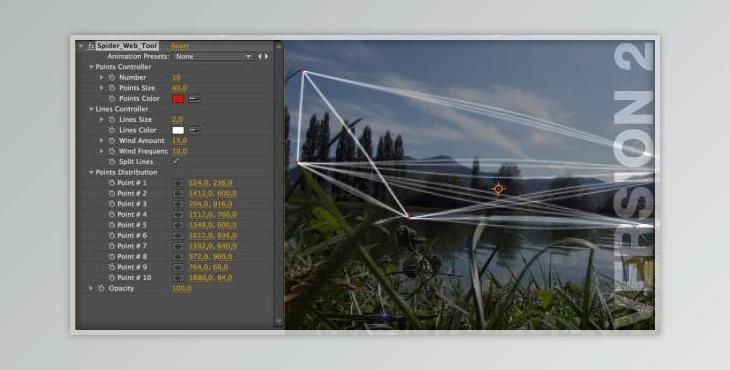Viewport: 730px width, 370px height.
Task: Click the Point # 10 coordinate value
Action: coord(210,278)
